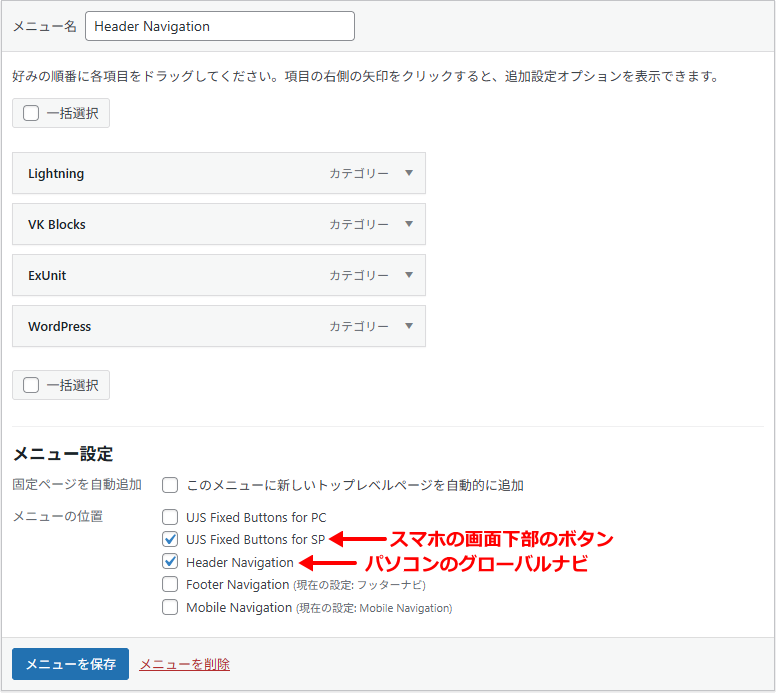This screenshot has width=776, height=693.
Task: Expand the VK Blocks menu item arrow
Action: (408, 224)
